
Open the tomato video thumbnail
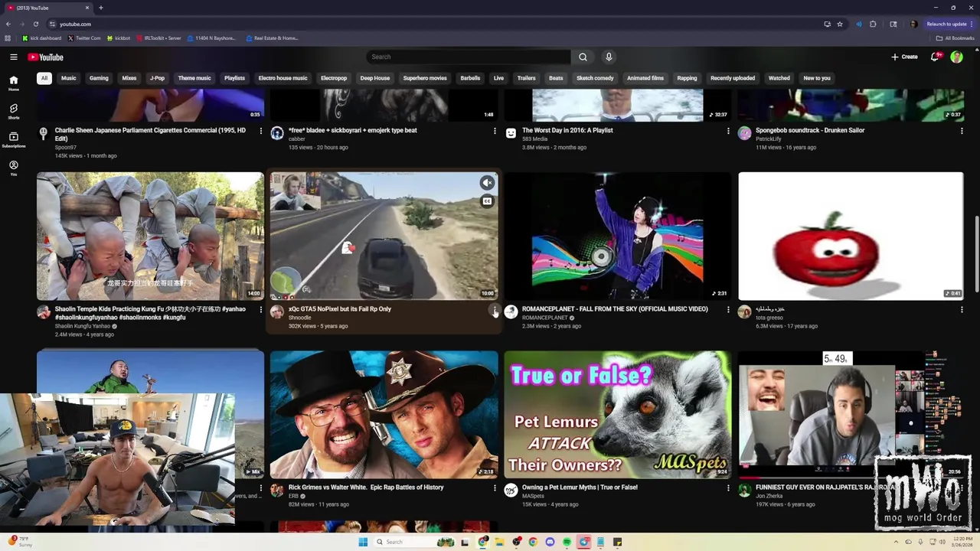[x=851, y=236]
